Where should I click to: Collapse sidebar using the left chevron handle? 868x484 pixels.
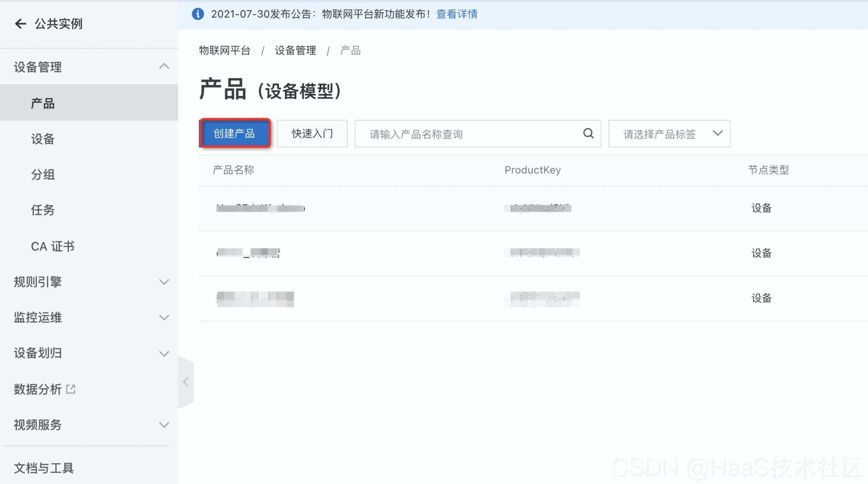coord(186,382)
